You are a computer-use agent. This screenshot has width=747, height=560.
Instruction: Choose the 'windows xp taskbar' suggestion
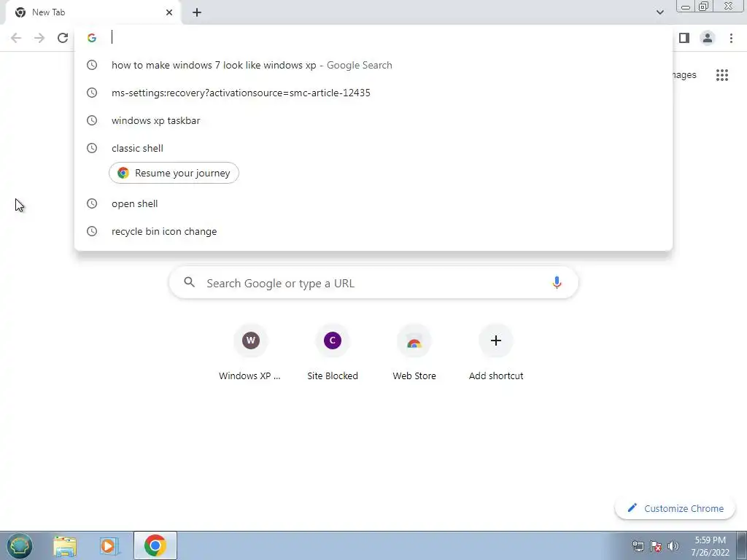pos(373,120)
